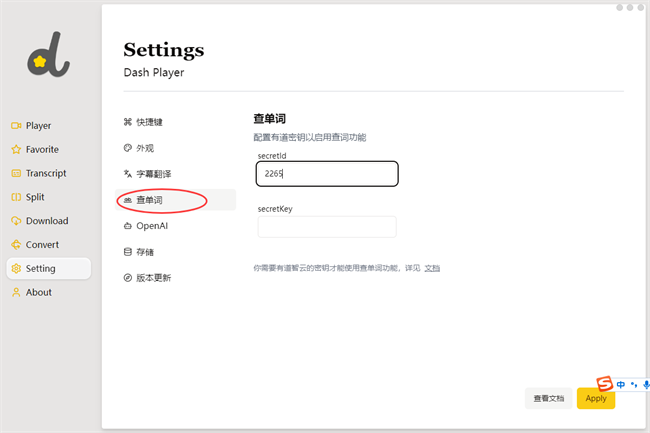Open the Player page
650x433 pixels.
pos(49,126)
